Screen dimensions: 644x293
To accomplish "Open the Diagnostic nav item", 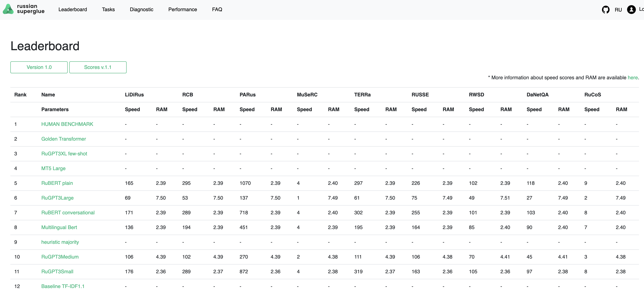I will (142, 10).
